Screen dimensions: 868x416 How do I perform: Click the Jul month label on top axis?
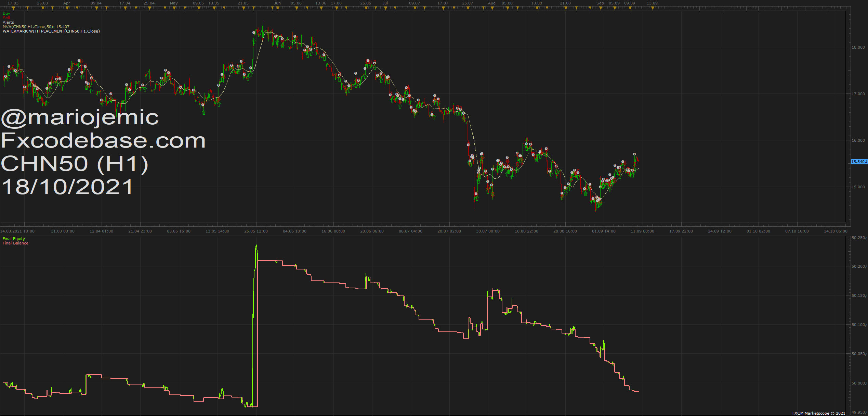(385, 3)
